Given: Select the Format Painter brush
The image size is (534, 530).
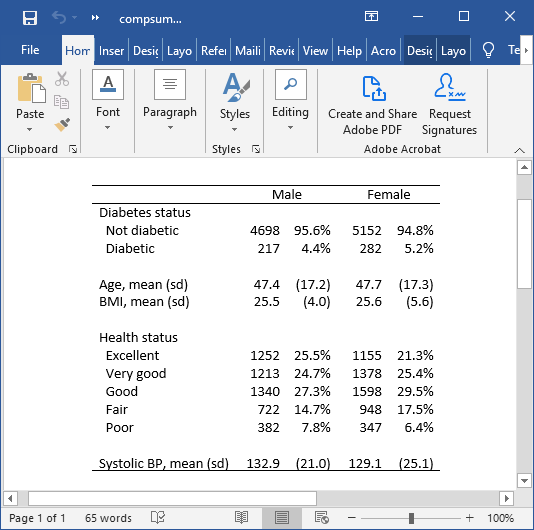Looking at the screenshot, I should [62, 124].
